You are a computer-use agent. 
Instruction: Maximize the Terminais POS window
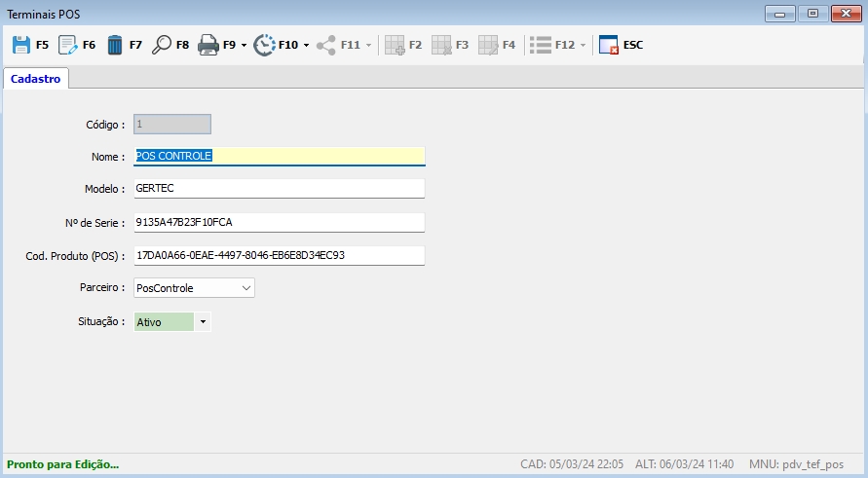coord(811,13)
